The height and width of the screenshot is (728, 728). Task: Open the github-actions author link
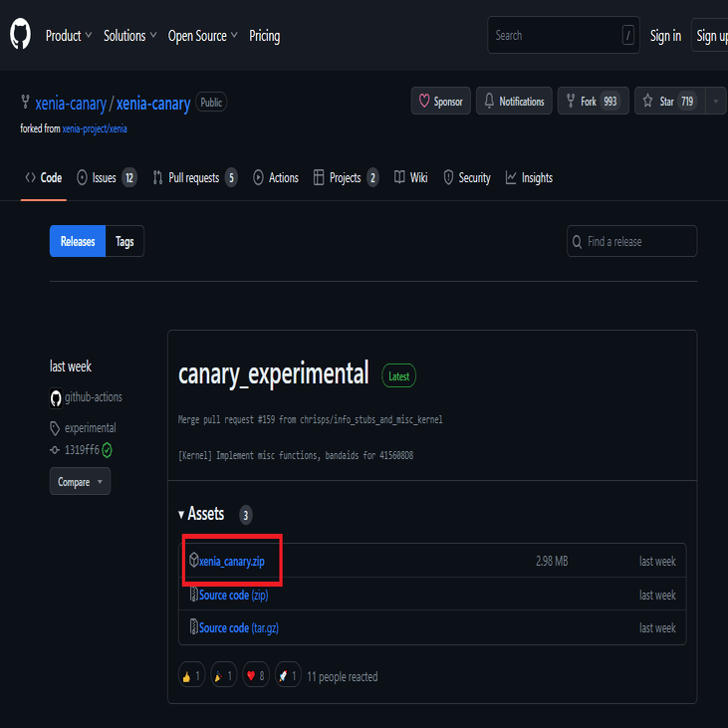click(94, 397)
